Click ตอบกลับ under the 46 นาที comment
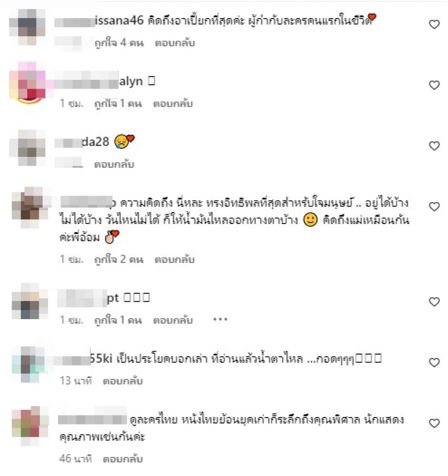The height and width of the screenshot is (476, 448). point(122,459)
